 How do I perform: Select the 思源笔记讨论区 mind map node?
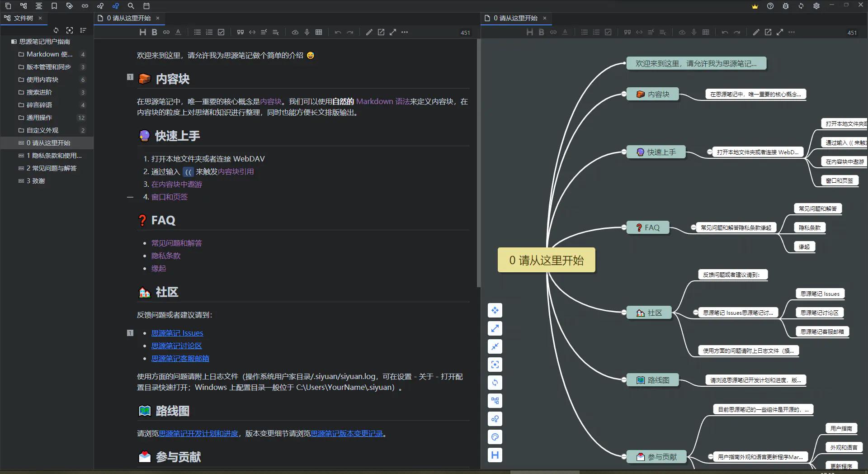tap(820, 313)
